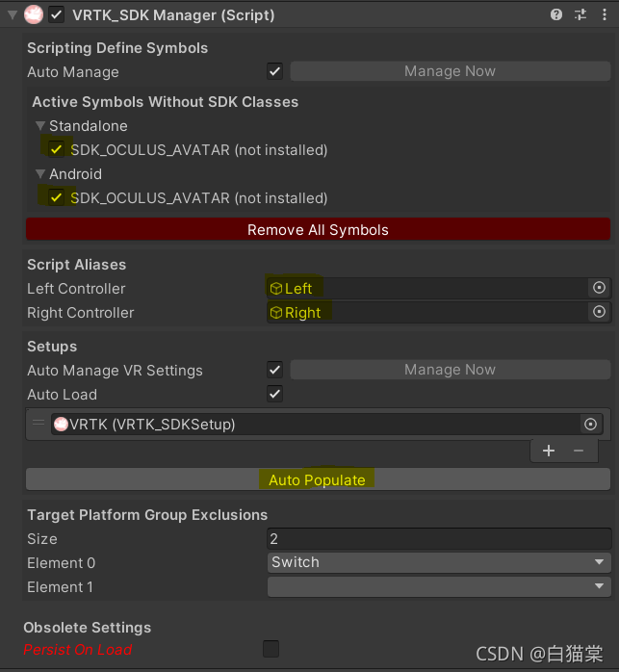Click the Left Controller label
619x672 pixels.
click(x=76, y=289)
